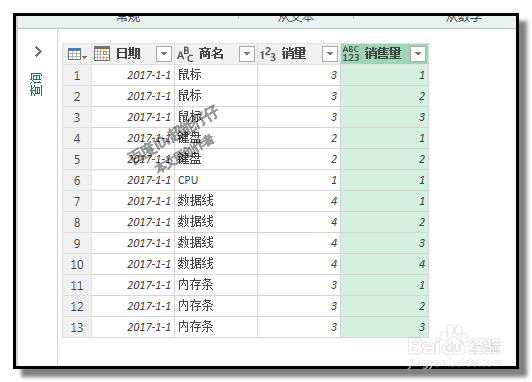Viewport: 532px width, 382px height.
Task: Click the vertical 查询 label in the side pane
Action: (x=36, y=84)
